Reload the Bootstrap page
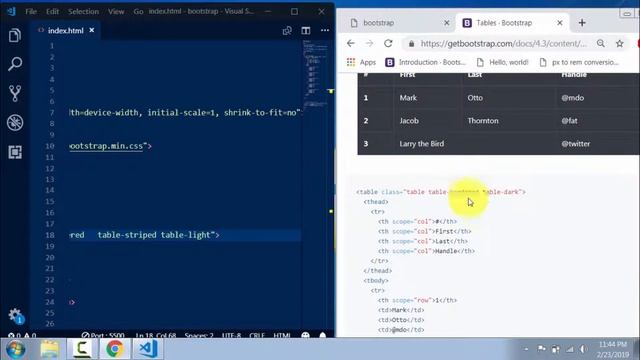The height and width of the screenshot is (360, 640). coord(388,43)
